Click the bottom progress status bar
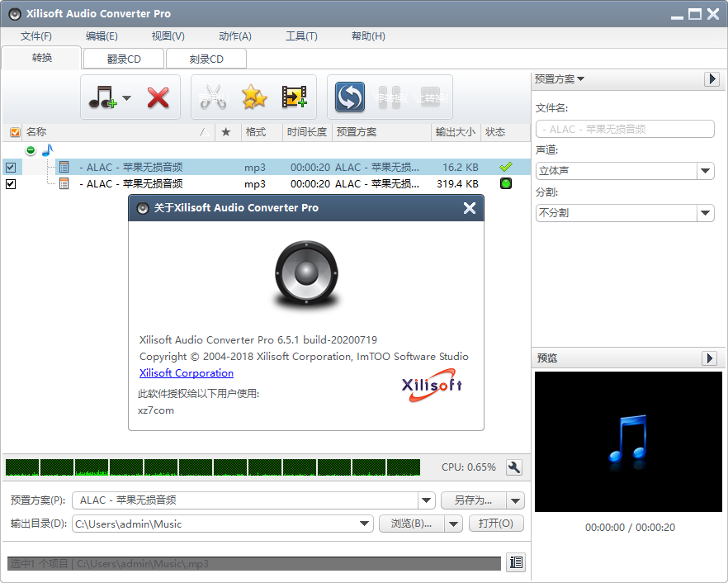The image size is (728, 583). (254, 563)
